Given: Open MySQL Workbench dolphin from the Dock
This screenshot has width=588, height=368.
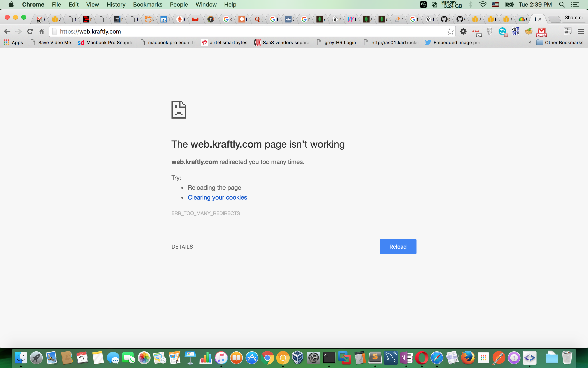Looking at the screenshot, I should click(x=391, y=358).
